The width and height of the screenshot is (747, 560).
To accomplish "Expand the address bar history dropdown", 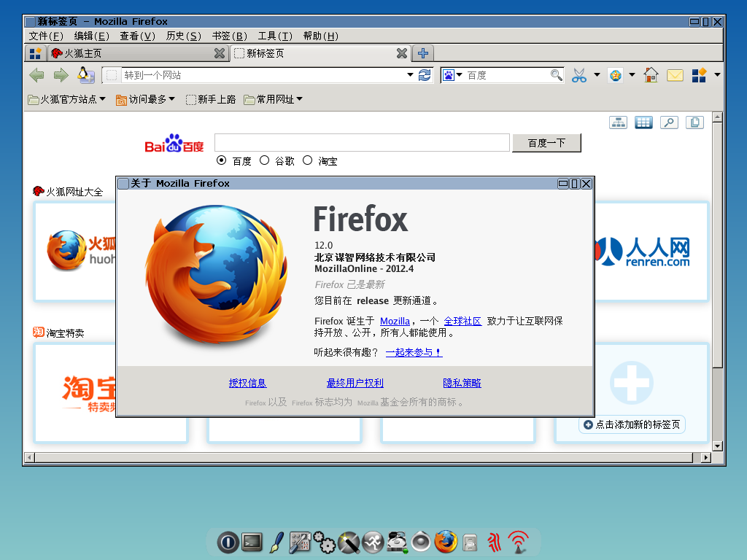I will click(410, 75).
